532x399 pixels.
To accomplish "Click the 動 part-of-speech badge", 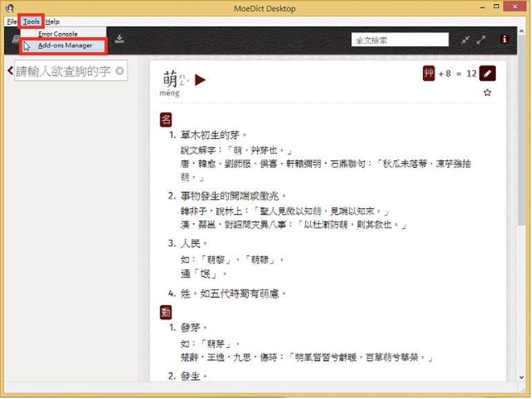I will coord(166,312).
